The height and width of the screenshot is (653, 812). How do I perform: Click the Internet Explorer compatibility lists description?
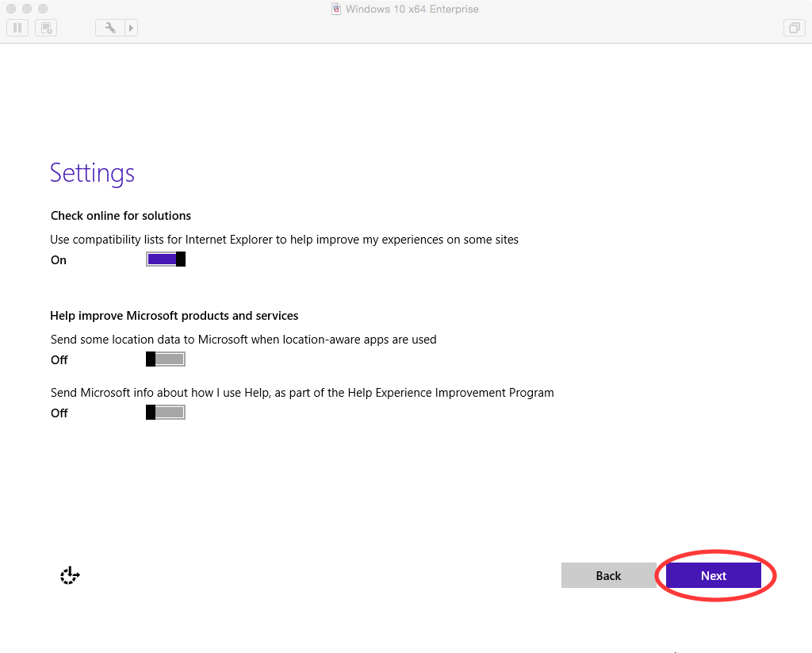tap(285, 240)
